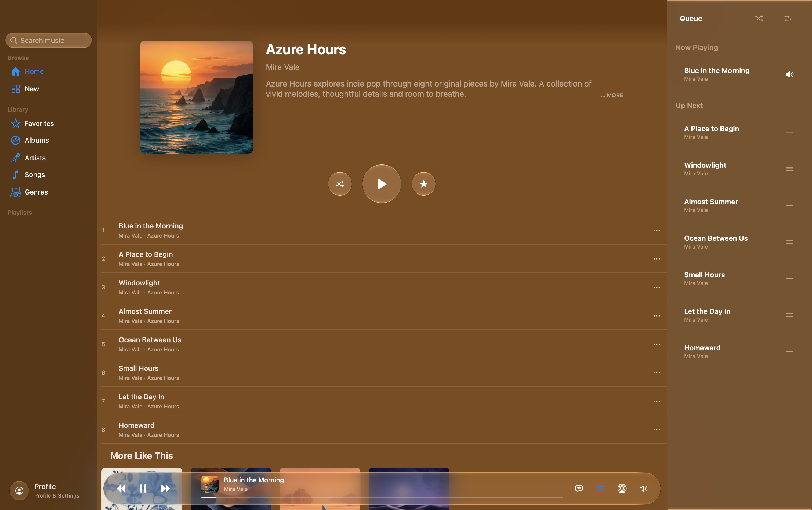Open the New section
This screenshot has height=510, width=812.
pyautogui.click(x=49, y=89)
